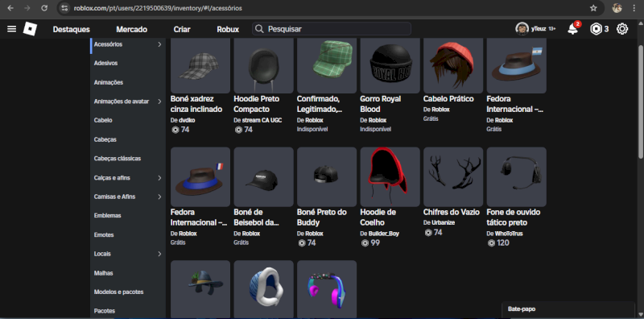Click the stream CA UGC creator link
Viewport: 644px width, 319px height.
262,121
